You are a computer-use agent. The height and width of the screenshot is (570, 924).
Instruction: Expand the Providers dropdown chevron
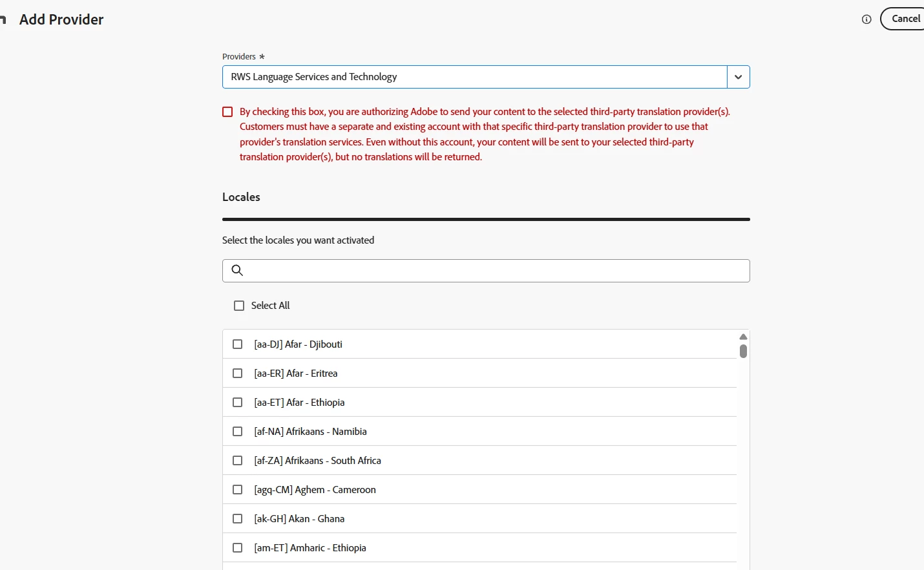739,77
